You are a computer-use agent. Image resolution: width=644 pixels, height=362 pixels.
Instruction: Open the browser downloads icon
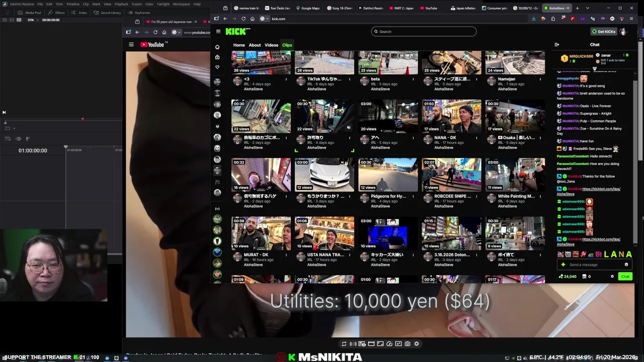tap(533, 19)
